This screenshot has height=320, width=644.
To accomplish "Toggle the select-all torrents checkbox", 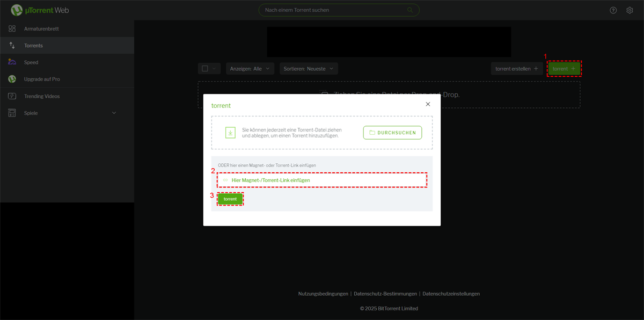I will click(x=205, y=69).
